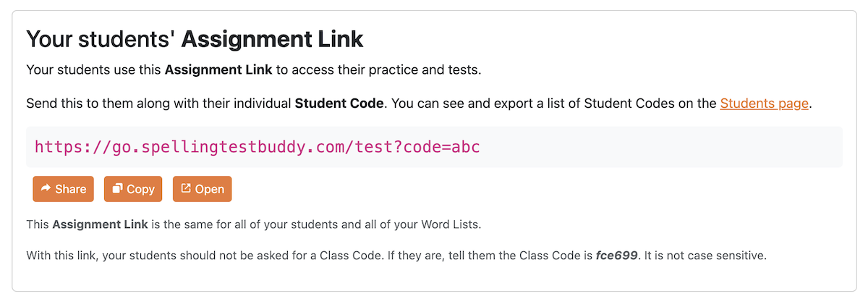
Task: Click the class code fce699
Action: pos(616,256)
